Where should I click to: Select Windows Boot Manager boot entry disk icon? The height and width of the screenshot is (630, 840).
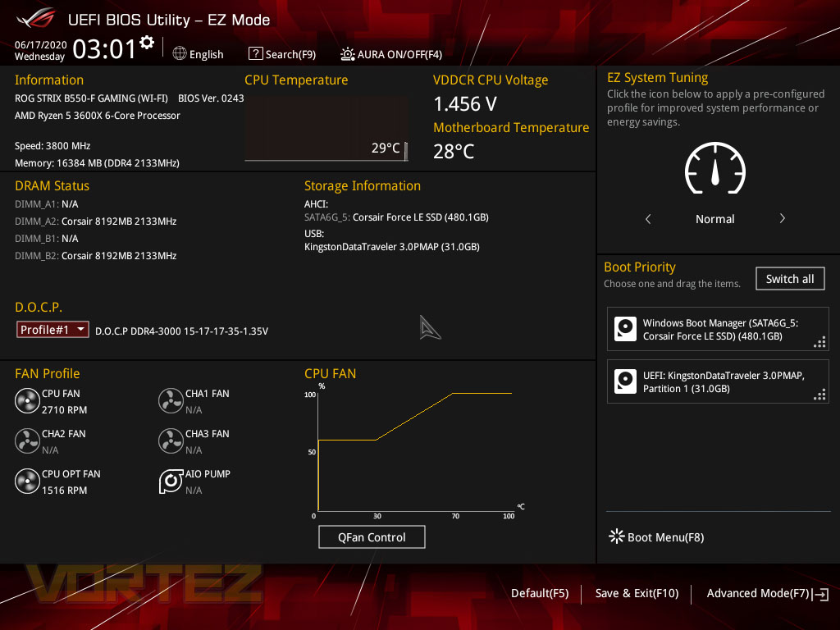tap(625, 329)
